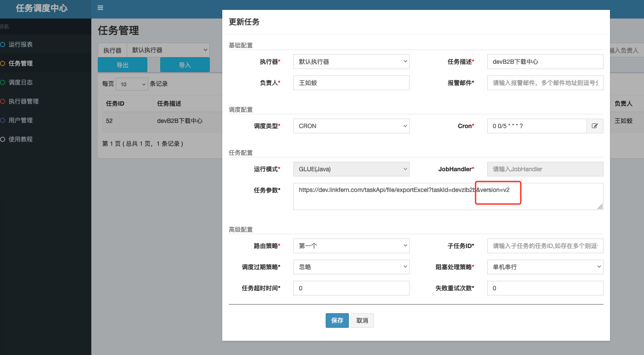The height and width of the screenshot is (355, 644).
Task: Open 运行报表 from the sidebar
Action: point(21,44)
